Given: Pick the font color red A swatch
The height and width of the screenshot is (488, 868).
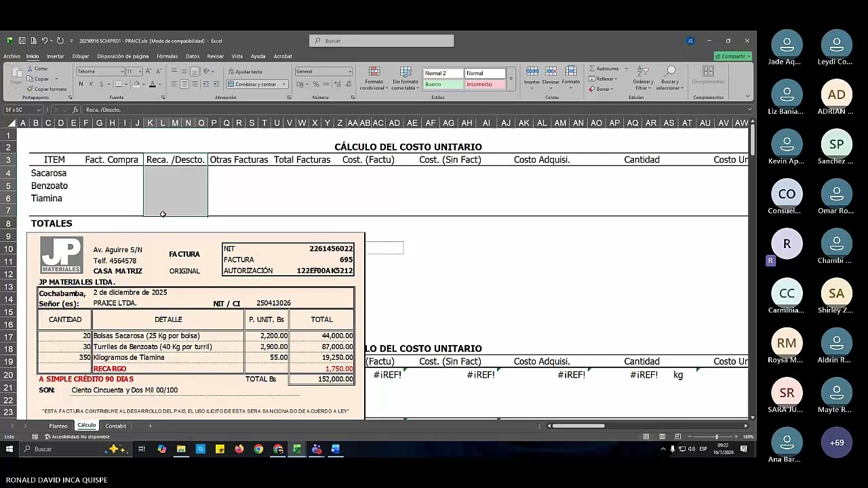Looking at the screenshot, I should (x=152, y=84).
